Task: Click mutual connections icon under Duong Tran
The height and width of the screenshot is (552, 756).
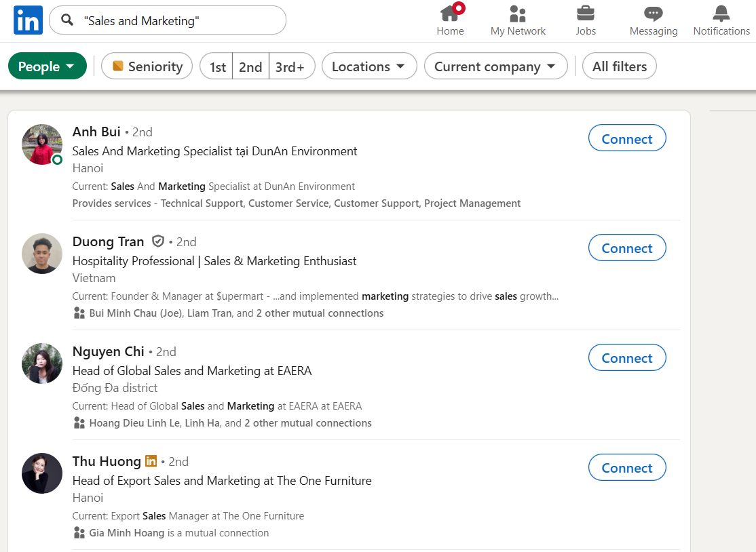Action: (79, 313)
